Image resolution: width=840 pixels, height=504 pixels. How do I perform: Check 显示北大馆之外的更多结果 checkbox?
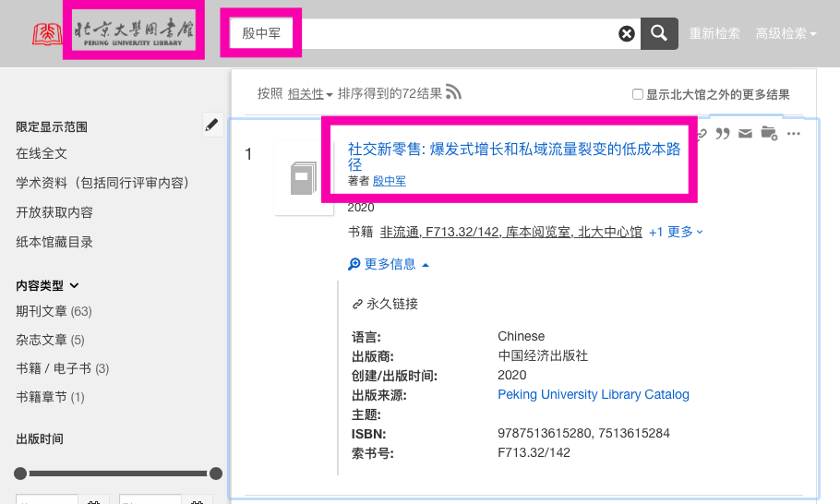click(x=637, y=94)
